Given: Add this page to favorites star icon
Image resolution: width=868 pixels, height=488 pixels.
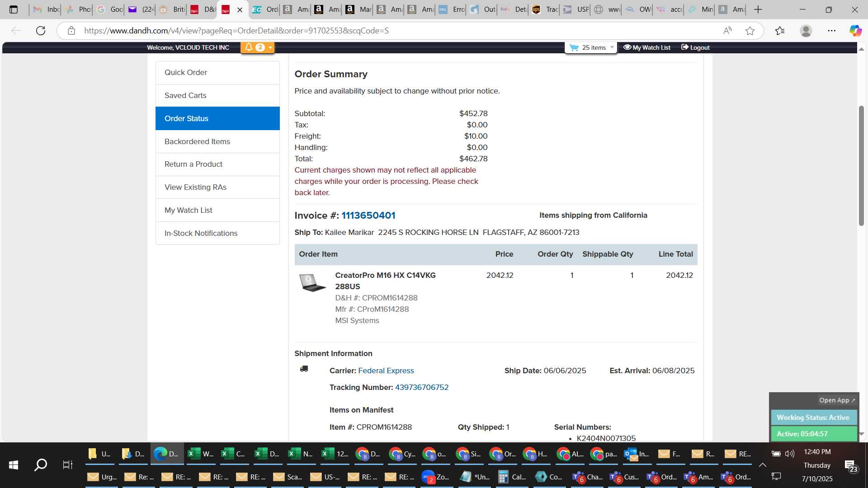Looking at the screenshot, I should (x=750, y=31).
